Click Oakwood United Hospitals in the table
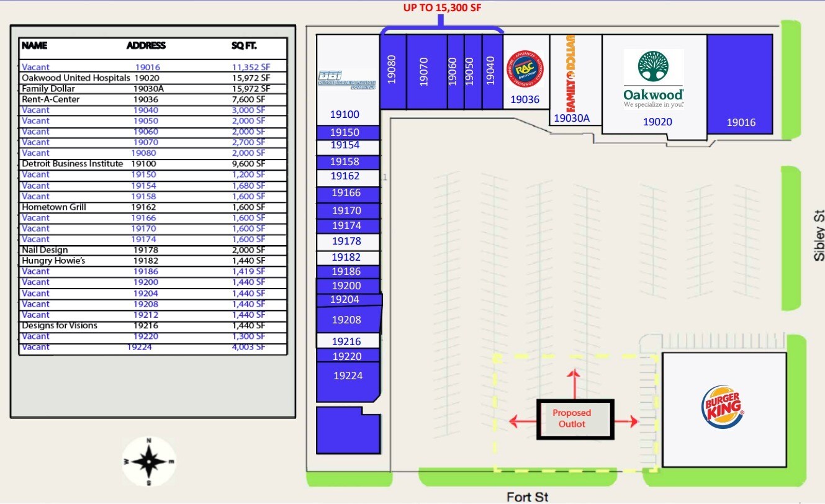This screenshot has width=825, height=504. [x=76, y=78]
